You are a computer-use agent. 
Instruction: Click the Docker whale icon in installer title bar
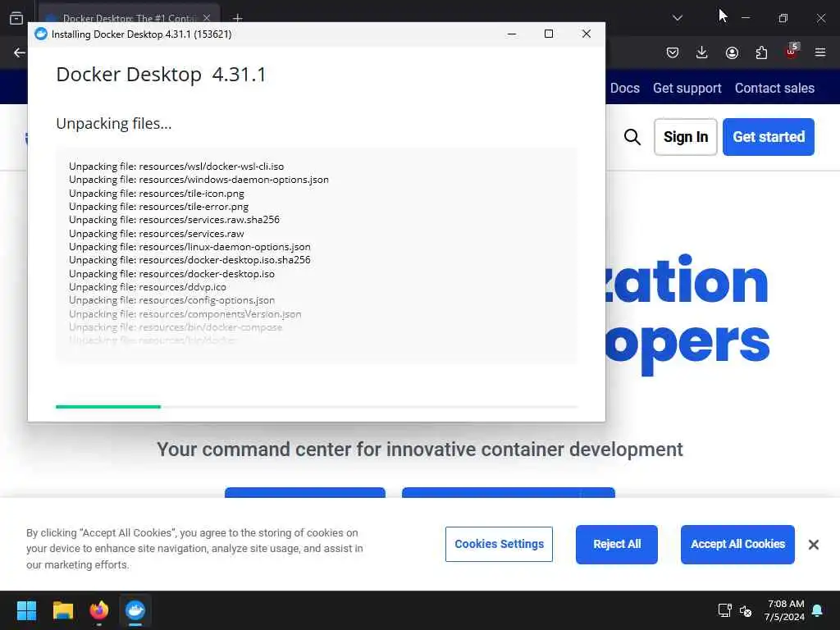click(41, 34)
